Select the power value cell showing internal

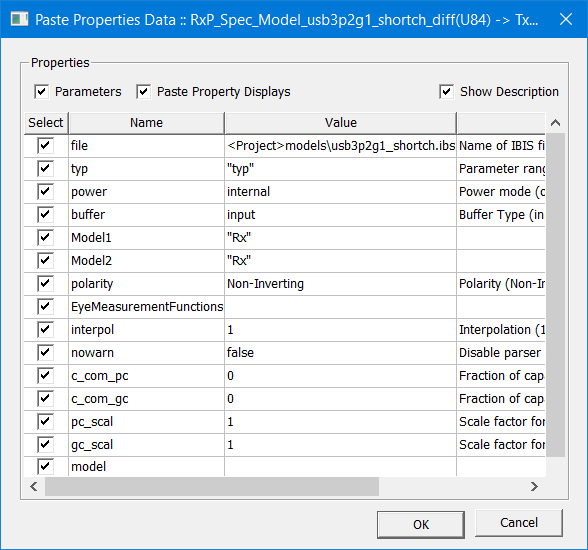340,192
